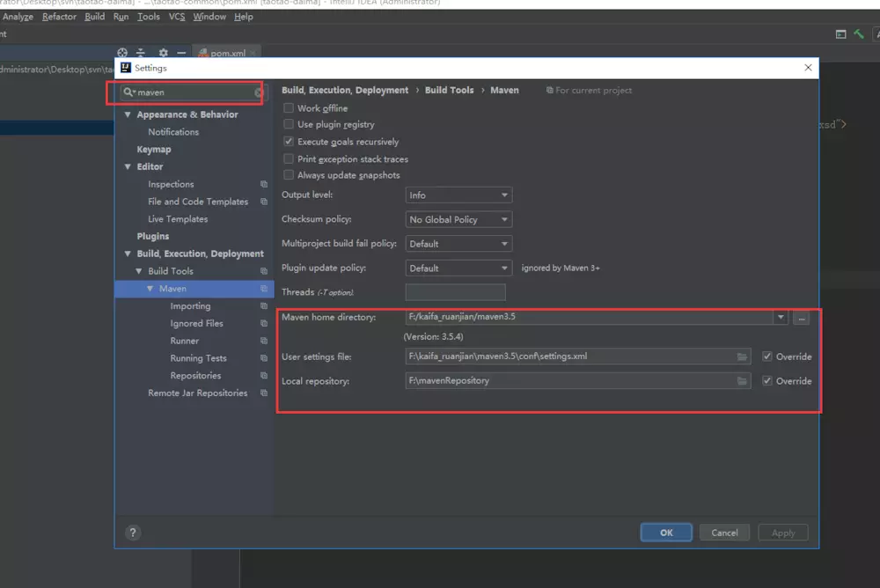Viewport: 880px width, 588px height.
Task: Open the VCS menu
Action: (177, 17)
